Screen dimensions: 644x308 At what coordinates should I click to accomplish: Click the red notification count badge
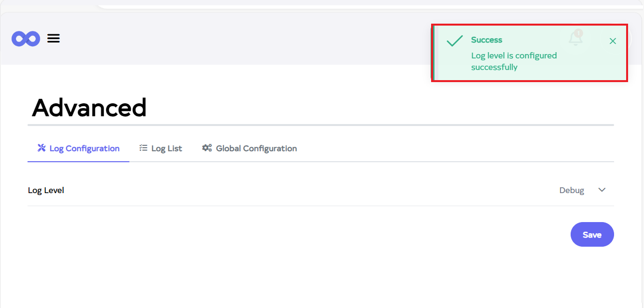click(x=579, y=33)
